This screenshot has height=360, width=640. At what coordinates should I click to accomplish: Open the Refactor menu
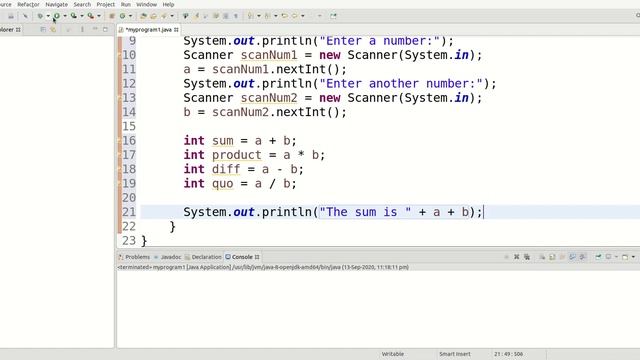click(28, 4)
